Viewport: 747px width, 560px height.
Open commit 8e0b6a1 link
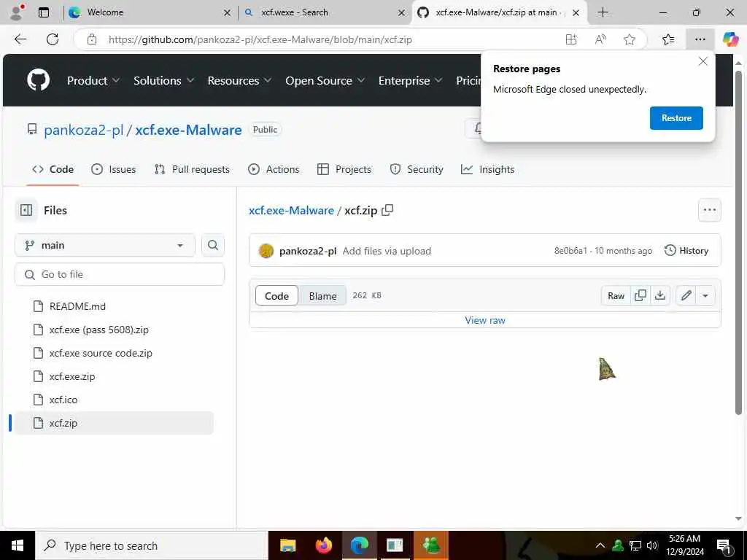coord(570,251)
